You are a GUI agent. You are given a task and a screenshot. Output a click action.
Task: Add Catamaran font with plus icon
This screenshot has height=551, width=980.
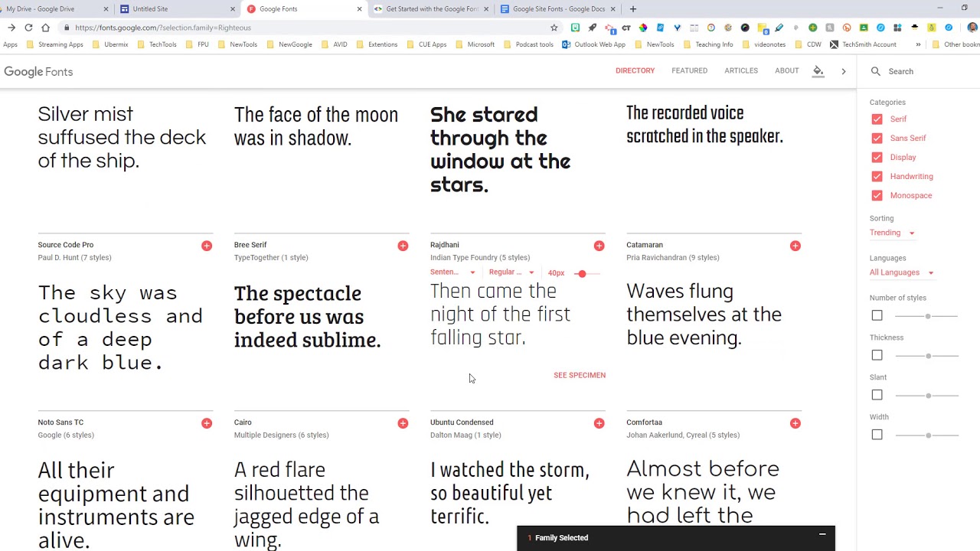(x=795, y=246)
